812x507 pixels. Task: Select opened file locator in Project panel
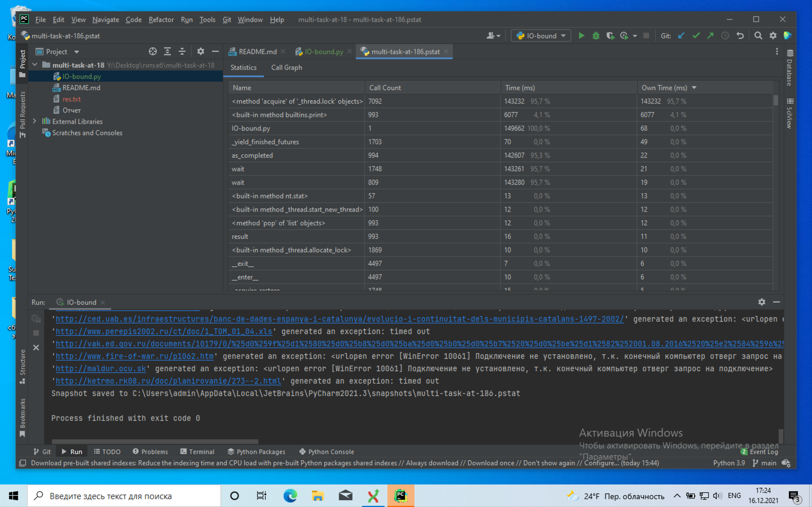153,52
